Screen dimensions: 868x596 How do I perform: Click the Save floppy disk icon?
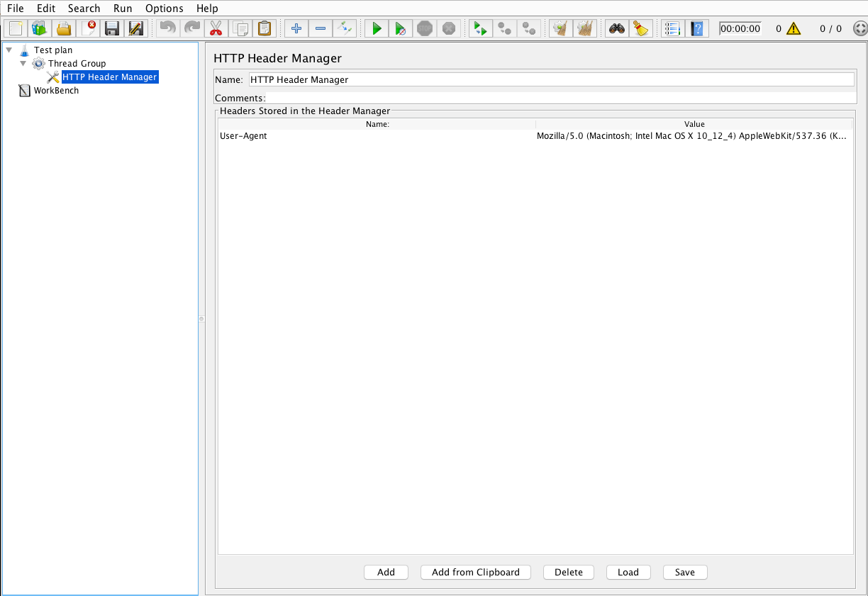[x=111, y=29]
